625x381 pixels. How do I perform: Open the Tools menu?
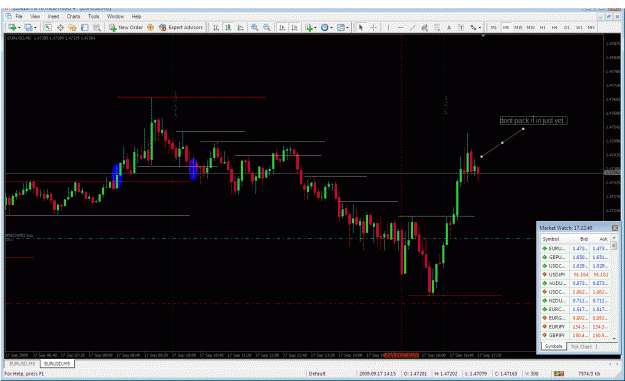pyautogui.click(x=93, y=16)
